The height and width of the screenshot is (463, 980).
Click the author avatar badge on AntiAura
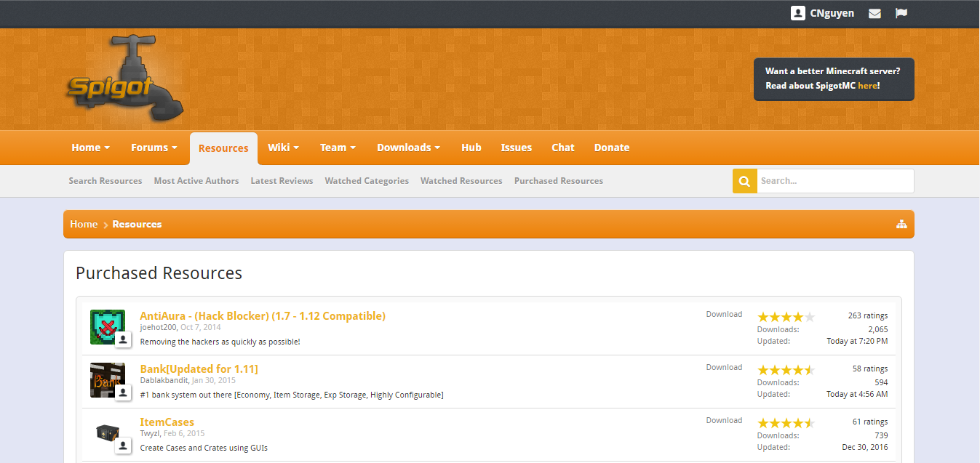point(123,340)
